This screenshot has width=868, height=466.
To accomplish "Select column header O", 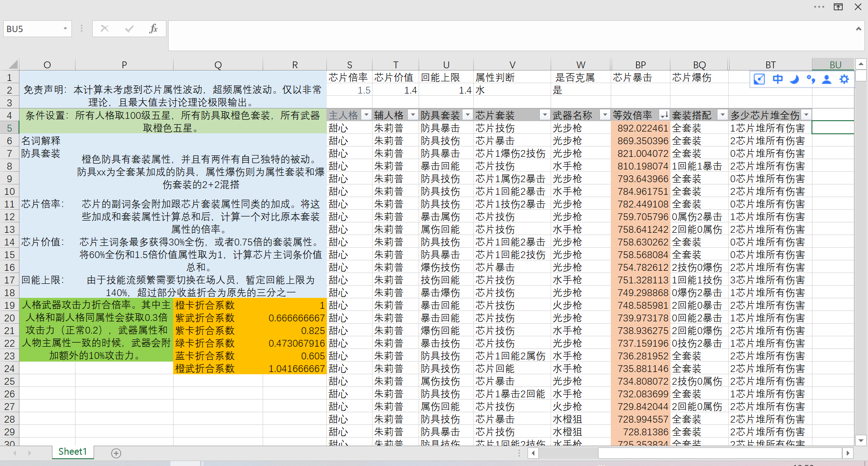I will coord(47,65).
